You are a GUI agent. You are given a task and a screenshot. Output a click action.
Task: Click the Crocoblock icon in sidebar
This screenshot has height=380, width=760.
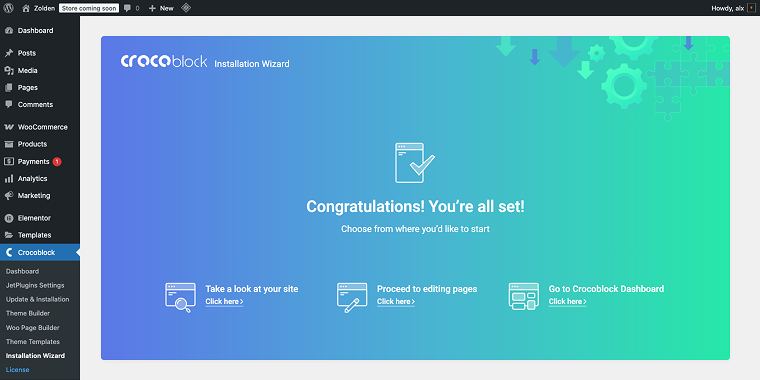pos(9,253)
